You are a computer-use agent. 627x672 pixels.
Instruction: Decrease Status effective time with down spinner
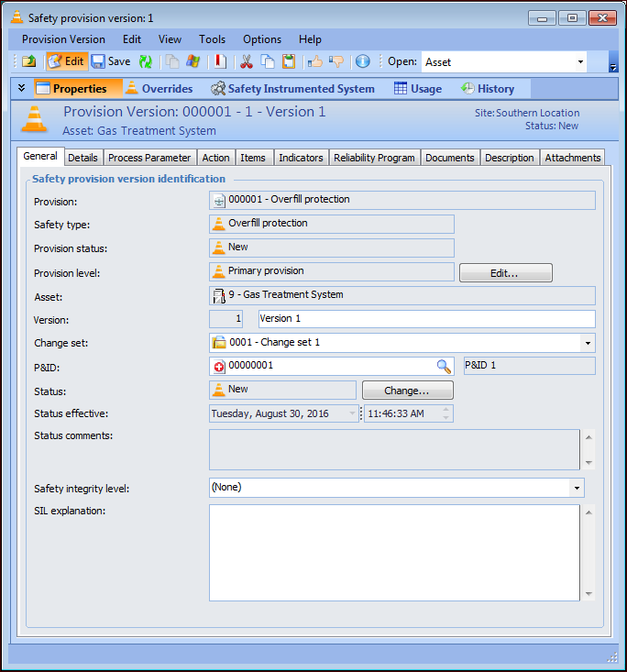point(446,418)
